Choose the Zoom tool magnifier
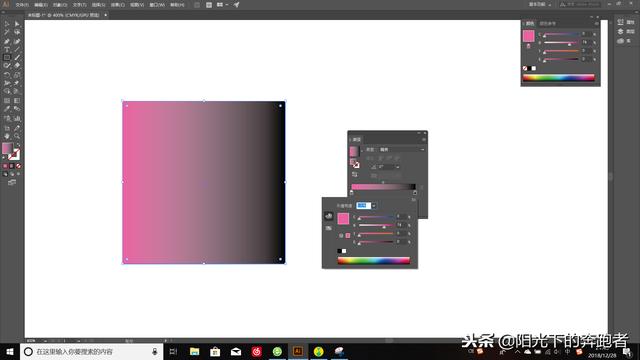 17,136
